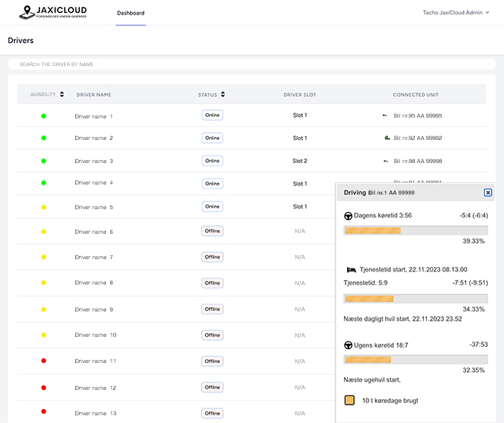Click the red availability dot for Driver name 11
Screen dimensions: 504x423
click(x=44, y=361)
